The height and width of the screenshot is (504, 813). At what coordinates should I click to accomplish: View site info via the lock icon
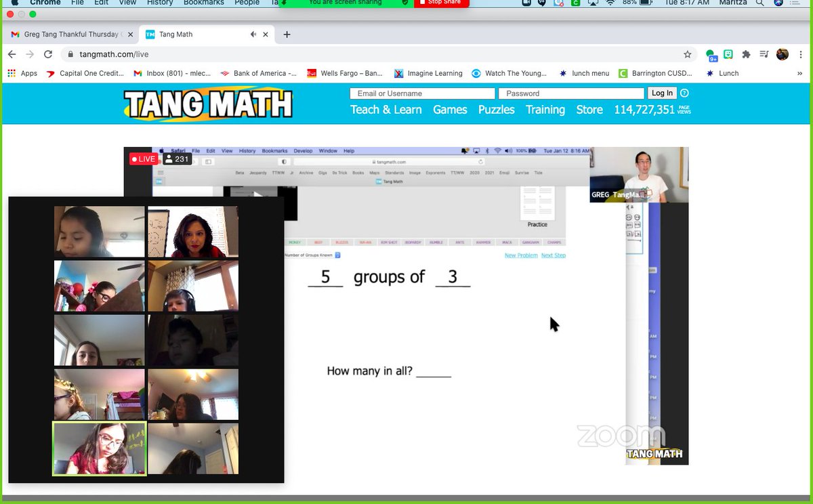click(x=70, y=54)
